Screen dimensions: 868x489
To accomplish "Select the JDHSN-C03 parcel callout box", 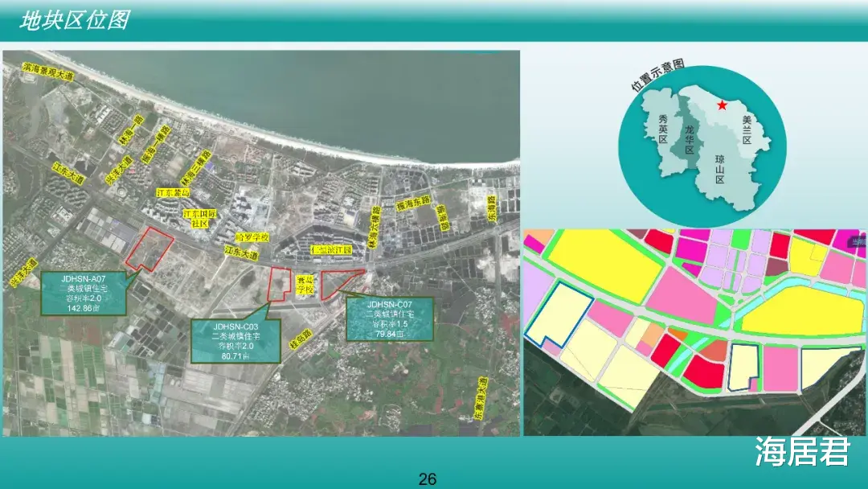I will [x=235, y=341].
